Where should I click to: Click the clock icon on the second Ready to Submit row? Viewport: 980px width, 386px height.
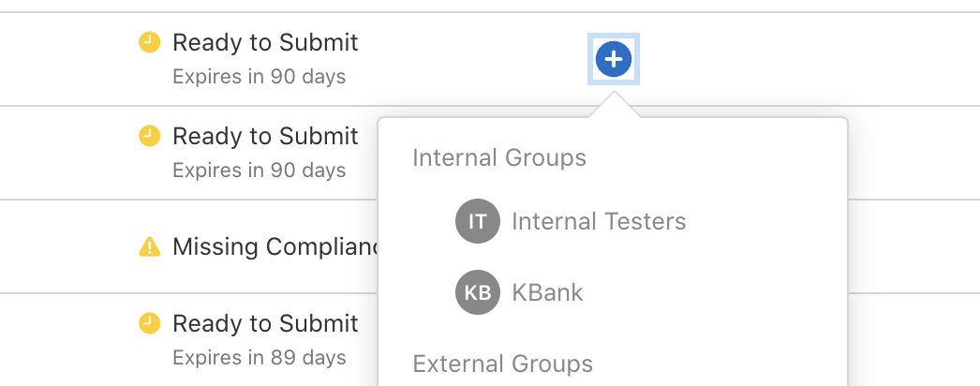[149, 136]
